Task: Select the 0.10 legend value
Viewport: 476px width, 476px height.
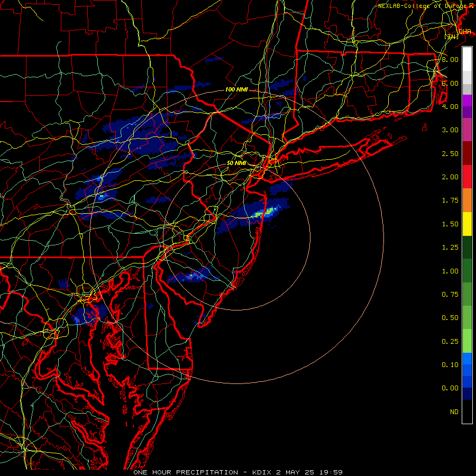Action: pos(450,365)
